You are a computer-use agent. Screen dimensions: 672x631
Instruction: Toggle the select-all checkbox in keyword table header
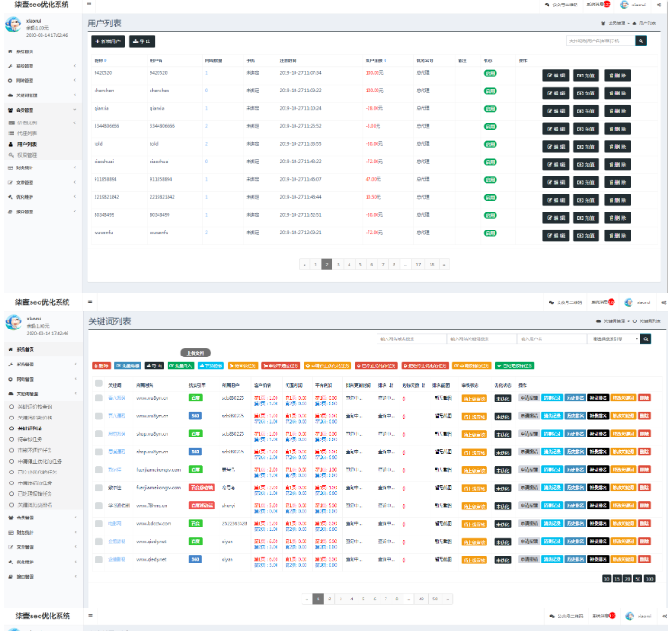[99, 384]
